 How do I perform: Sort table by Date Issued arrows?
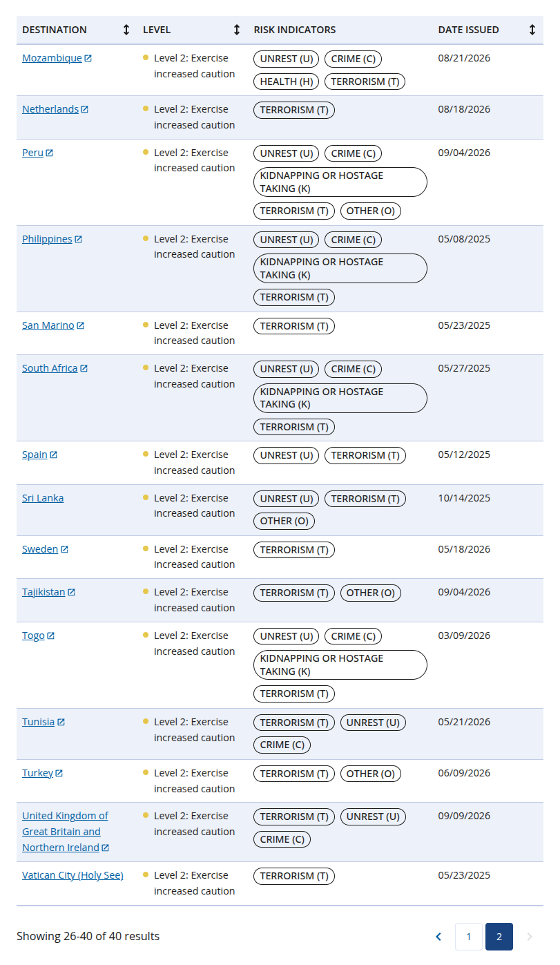click(532, 30)
